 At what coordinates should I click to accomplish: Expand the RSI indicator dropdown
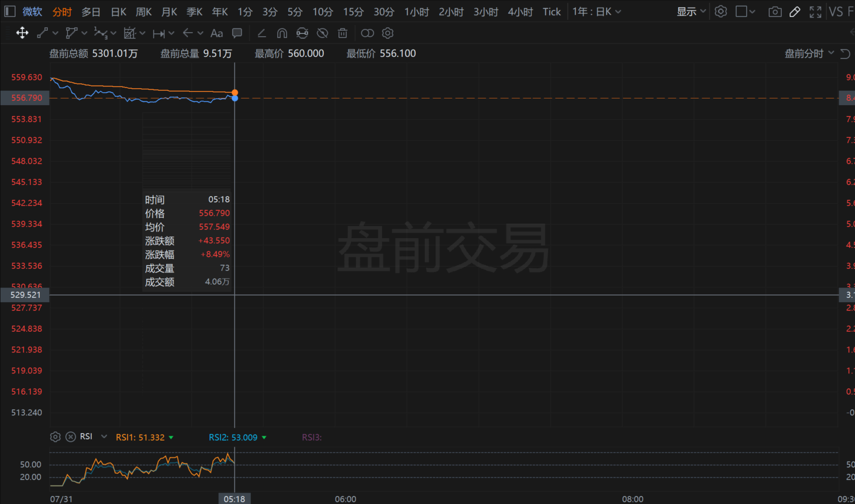coord(104,436)
